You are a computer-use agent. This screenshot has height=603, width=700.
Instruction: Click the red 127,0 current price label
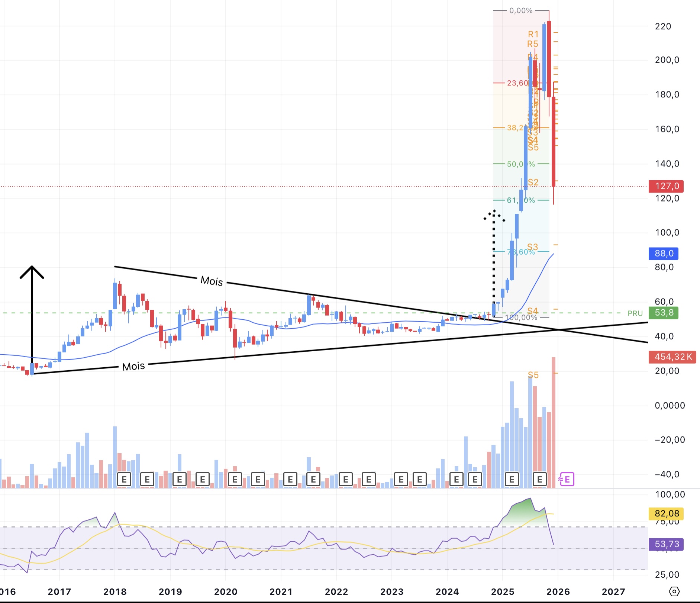point(666,186)
